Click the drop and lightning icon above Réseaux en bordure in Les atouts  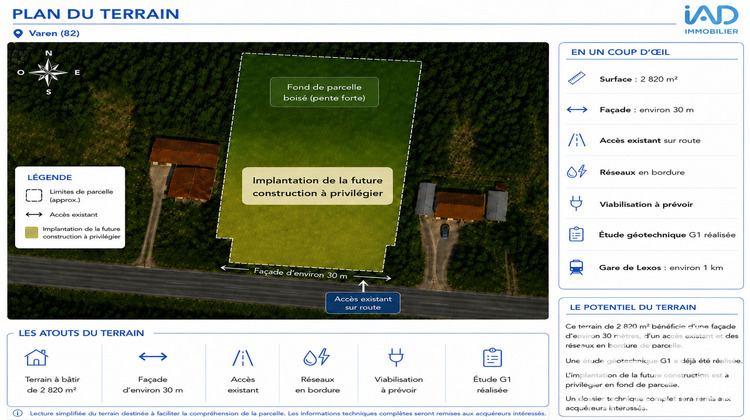pos(317,357)
